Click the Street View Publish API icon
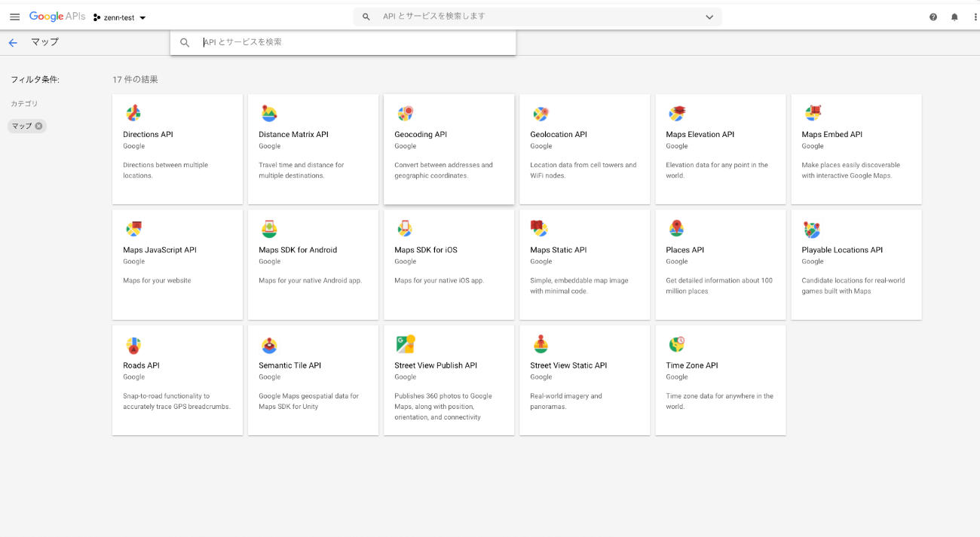This screenshot has height=537, width=980. tap(406, 344)
